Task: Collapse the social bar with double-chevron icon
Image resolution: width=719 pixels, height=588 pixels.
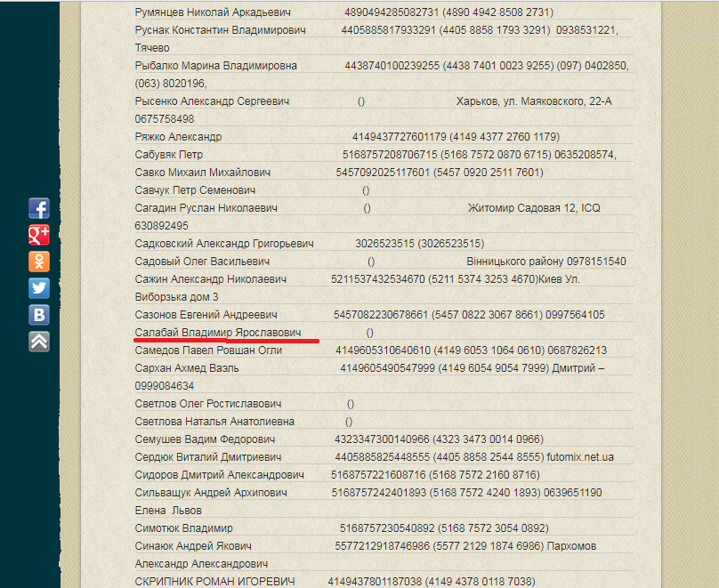Action: pos(39,342)
